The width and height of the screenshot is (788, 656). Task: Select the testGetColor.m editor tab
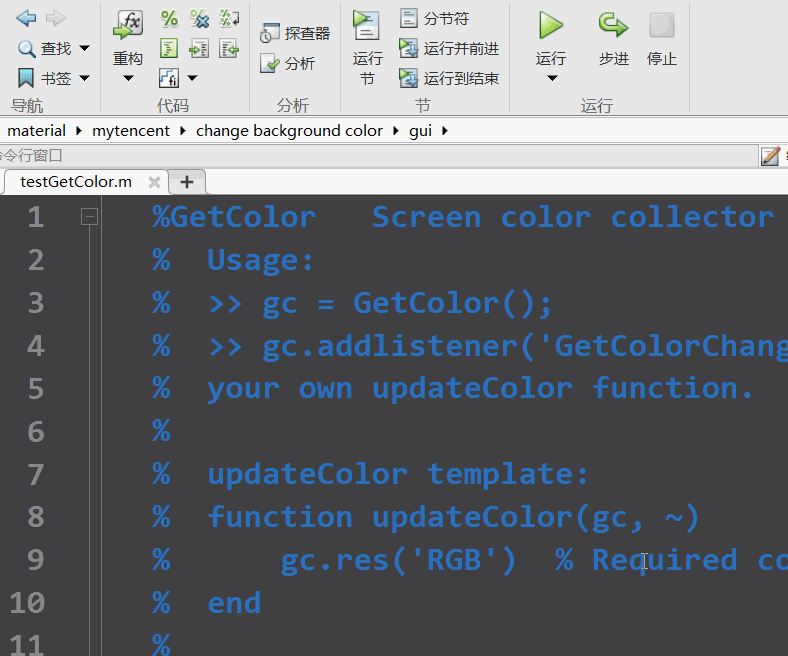[76, 182]
